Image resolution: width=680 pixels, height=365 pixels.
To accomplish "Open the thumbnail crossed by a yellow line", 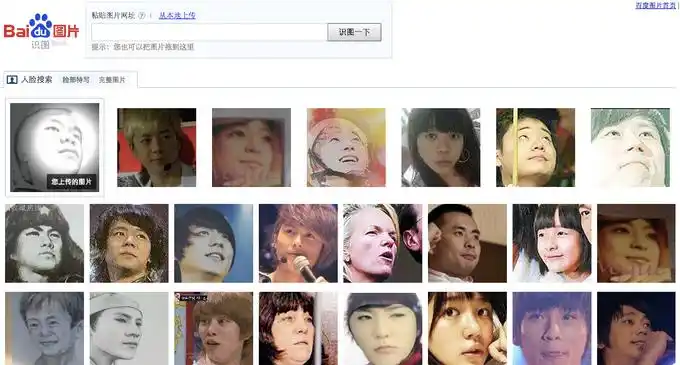I will point(536,147).
